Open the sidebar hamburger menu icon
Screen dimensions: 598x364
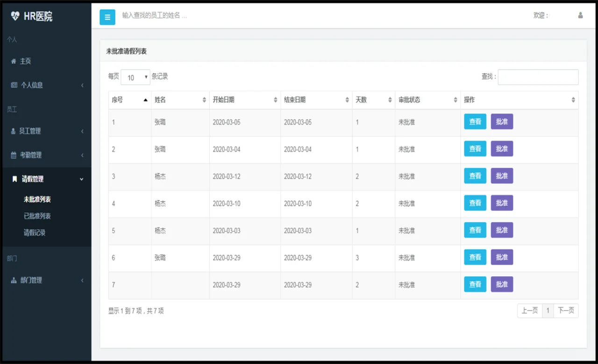tap(107, 17)
